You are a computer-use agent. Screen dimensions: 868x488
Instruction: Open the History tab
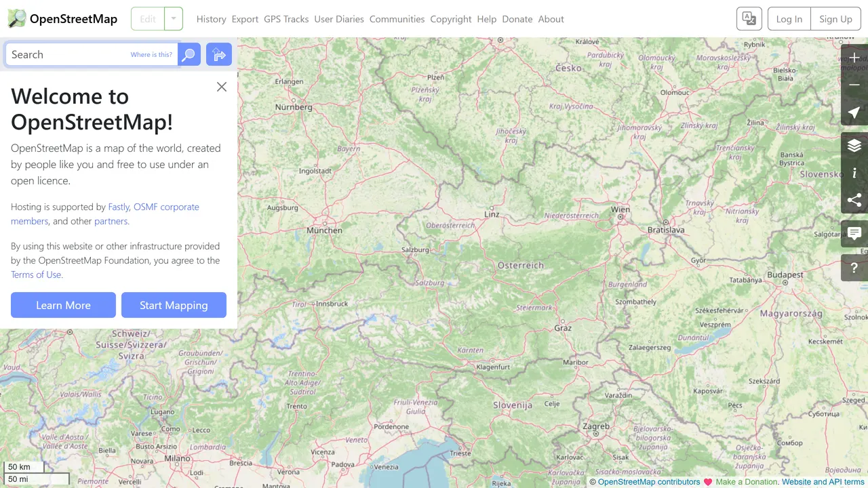click(211, 19)
